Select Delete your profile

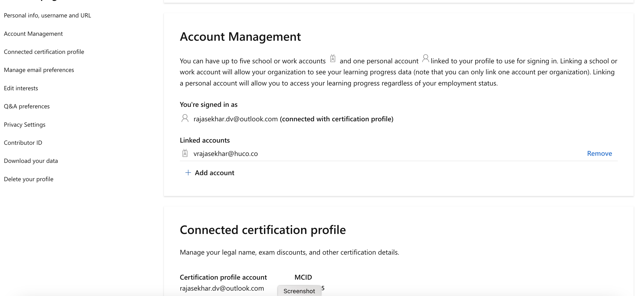[29, 179]
